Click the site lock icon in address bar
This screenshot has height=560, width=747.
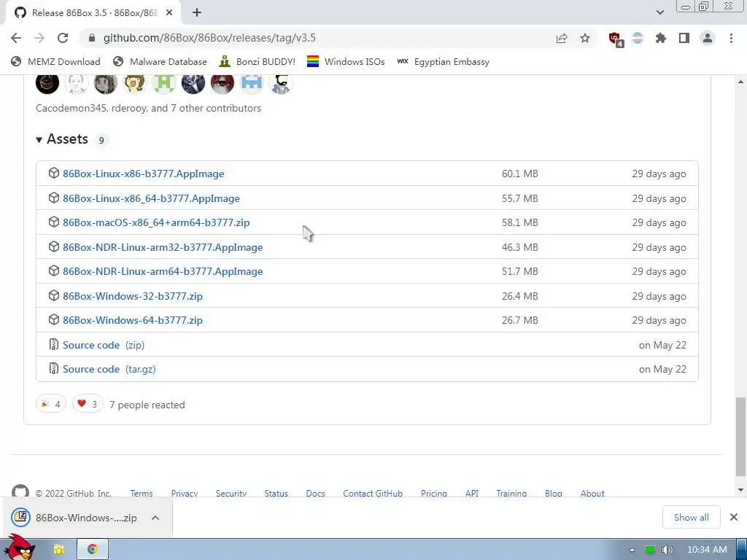(x=93, y=38)
